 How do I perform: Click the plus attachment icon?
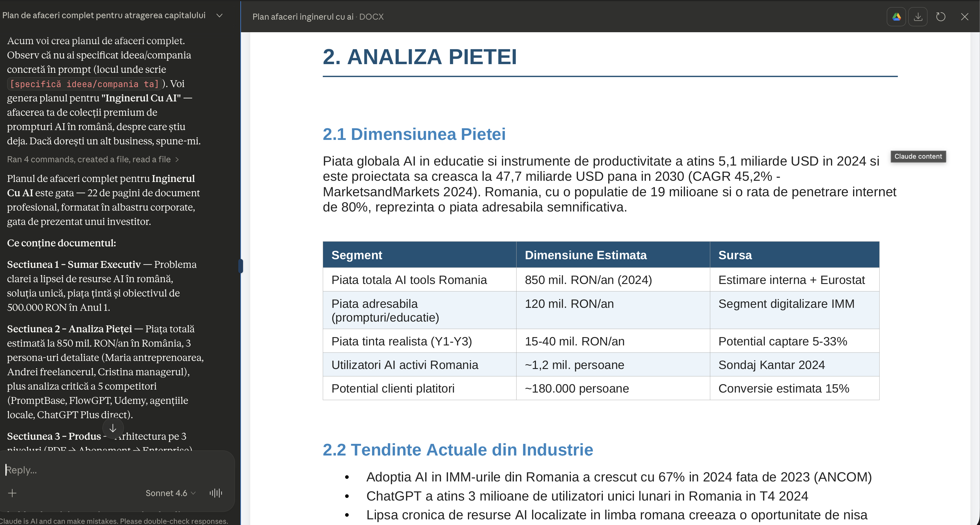(x=12, y=493)
